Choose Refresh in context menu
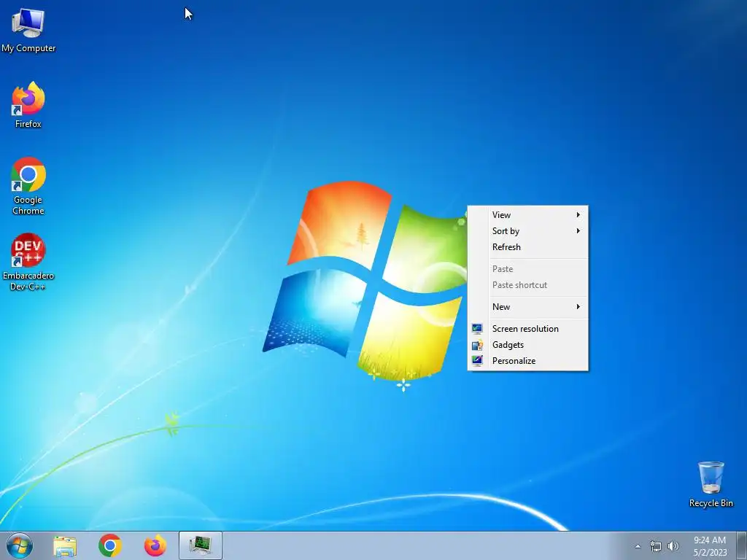This screenshot has width=747, height=560. tap(528, 247)
